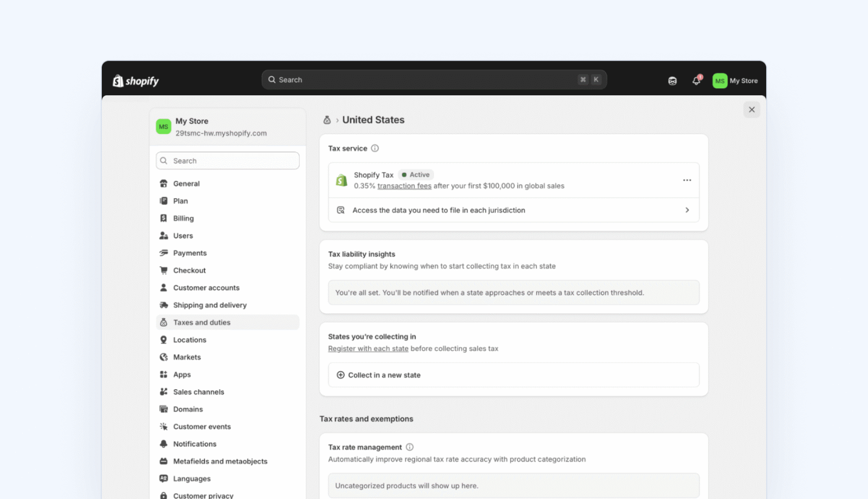This screenshot has height=499, width=868.
Task: Click the Tax rate management info icon
Action: click(410, 447)
